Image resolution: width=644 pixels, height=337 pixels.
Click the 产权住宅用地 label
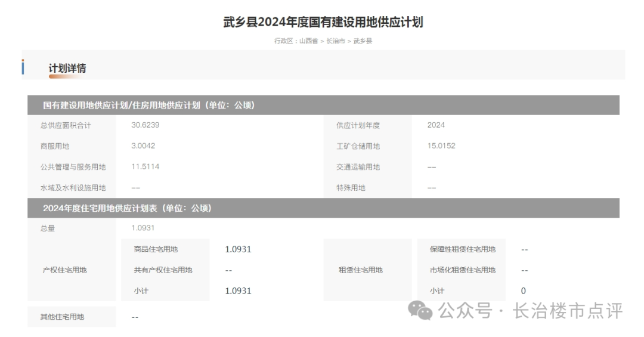[x=64, y=270]
